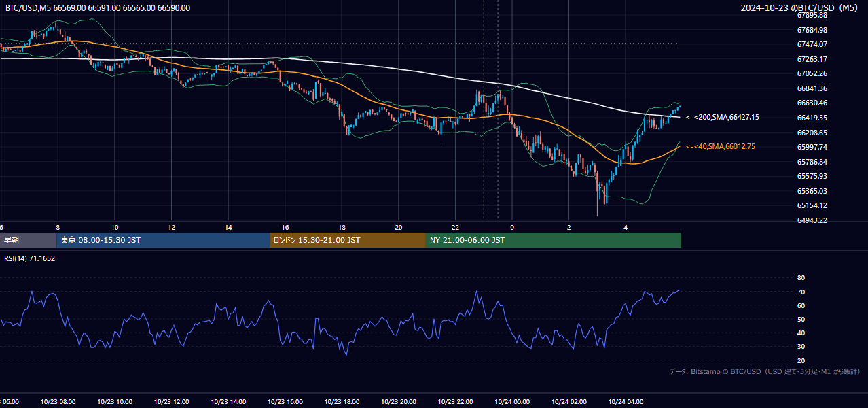The image size is (868, 408).
Task: Click the 早朝 session bar
Action: (x=28, y=240)
